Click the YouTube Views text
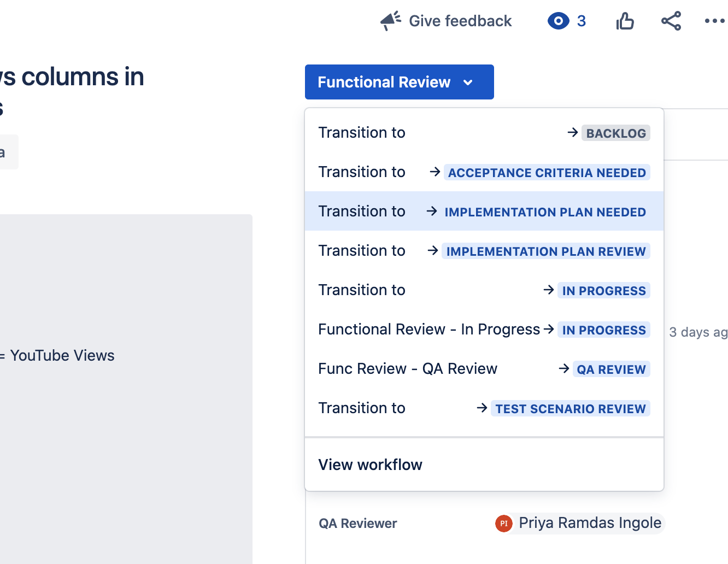This screenshot has width=728, height=564. 62,355
